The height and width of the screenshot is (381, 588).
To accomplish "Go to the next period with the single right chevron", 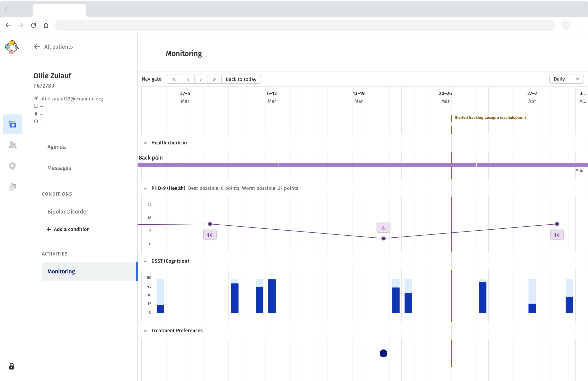I will [x=201, y=79].
